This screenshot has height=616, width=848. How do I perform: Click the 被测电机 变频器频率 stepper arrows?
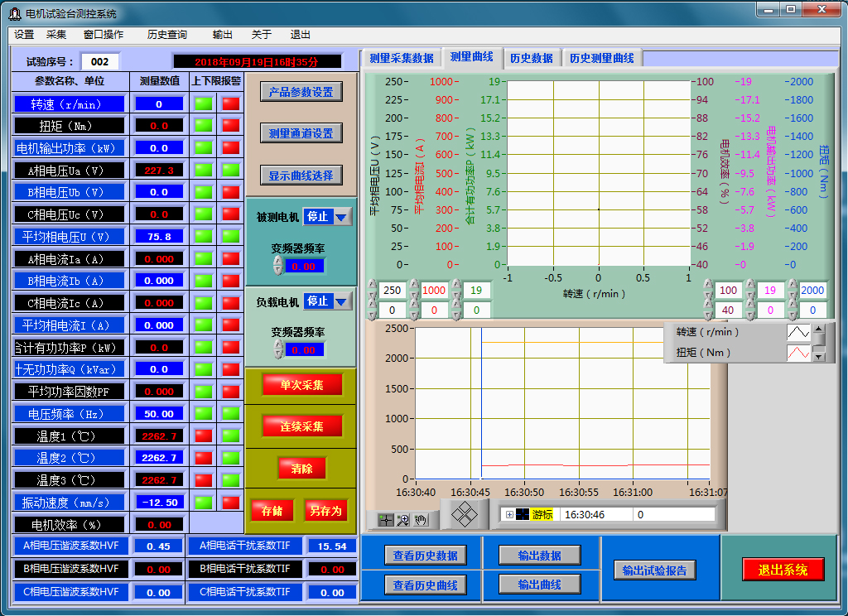pyautogui.click(x=278, y=266)
